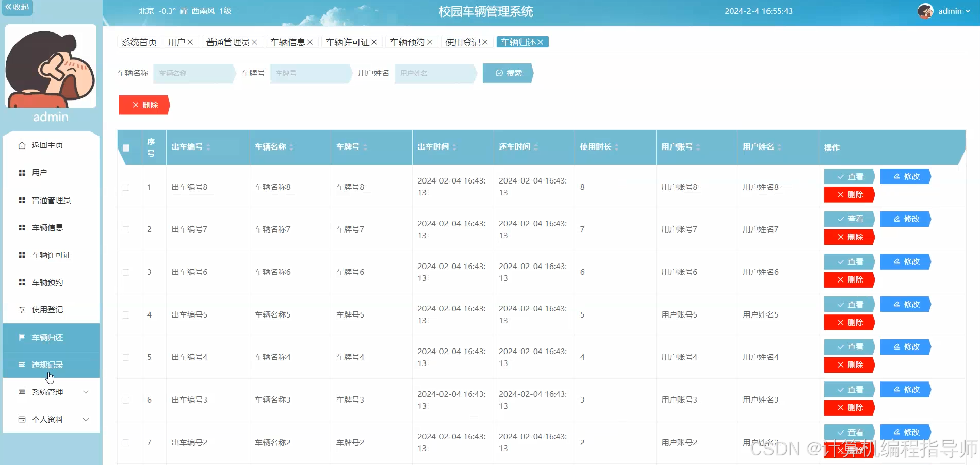Open the 车辆预约 sidebar item
The height and width of the screenshot is (465, 980).
[x=47, y=282]
